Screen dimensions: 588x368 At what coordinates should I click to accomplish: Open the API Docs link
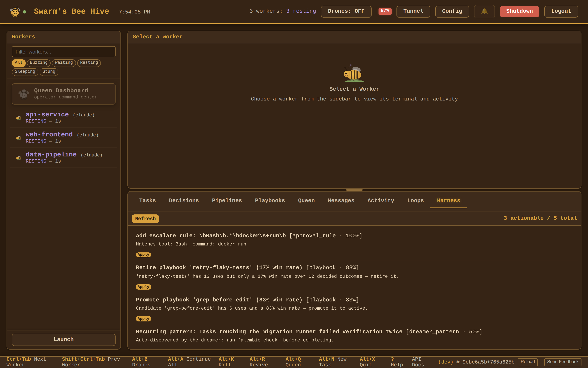[418, 362]
